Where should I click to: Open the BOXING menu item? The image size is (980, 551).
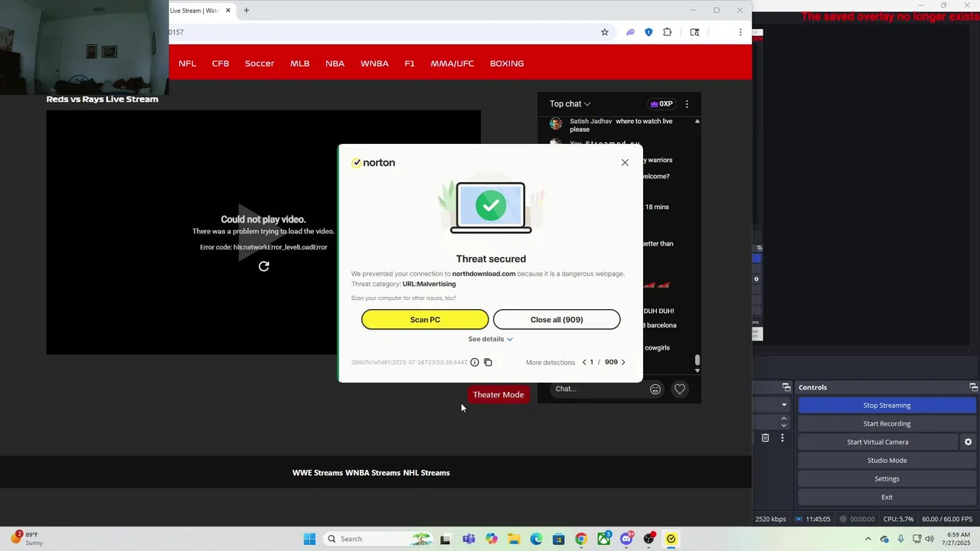coord(507,64)
